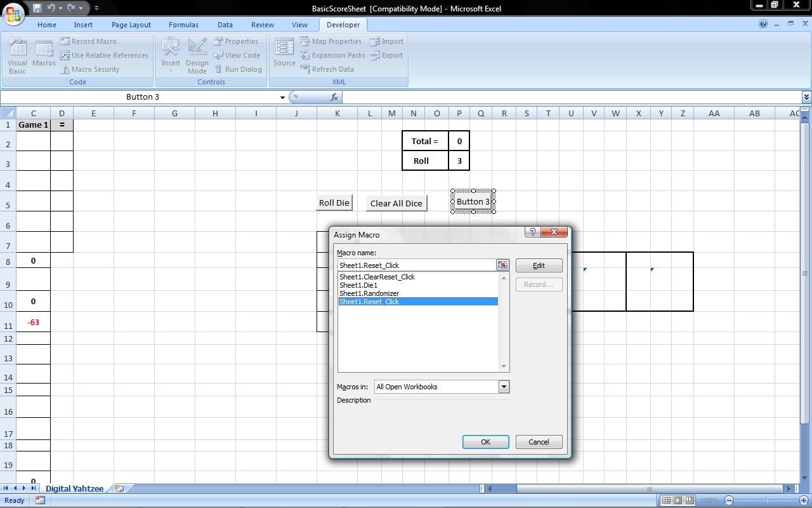The width and height of the screenshot is (812, 508).
Task: Select cell with value -63
Action: click(x=33, y=322)
